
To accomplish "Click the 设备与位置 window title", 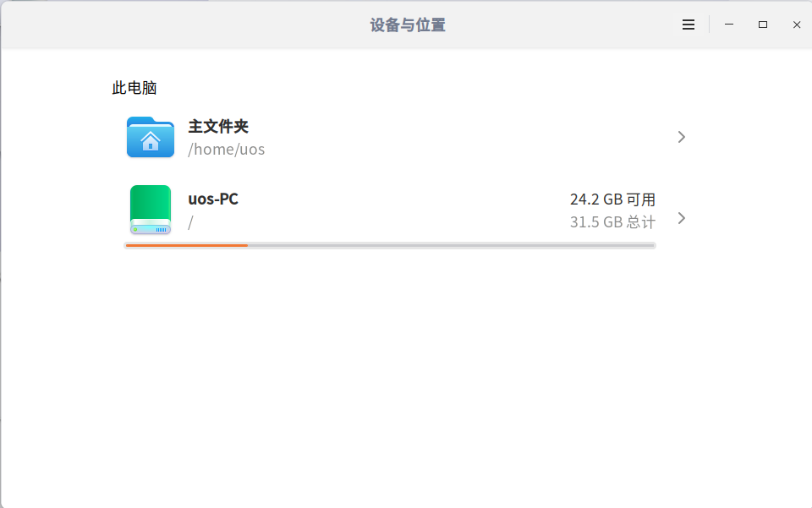I will click(x=408, y=25).
